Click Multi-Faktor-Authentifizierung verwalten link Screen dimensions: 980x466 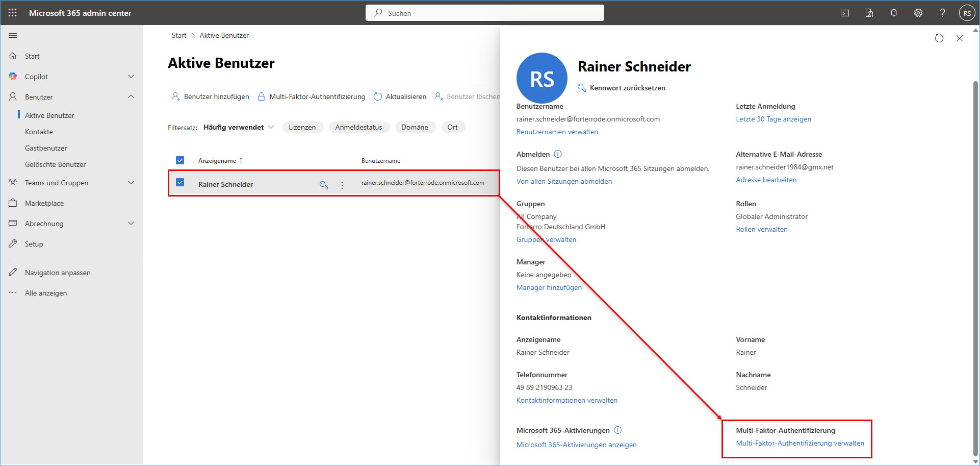(x=800, y=443)
